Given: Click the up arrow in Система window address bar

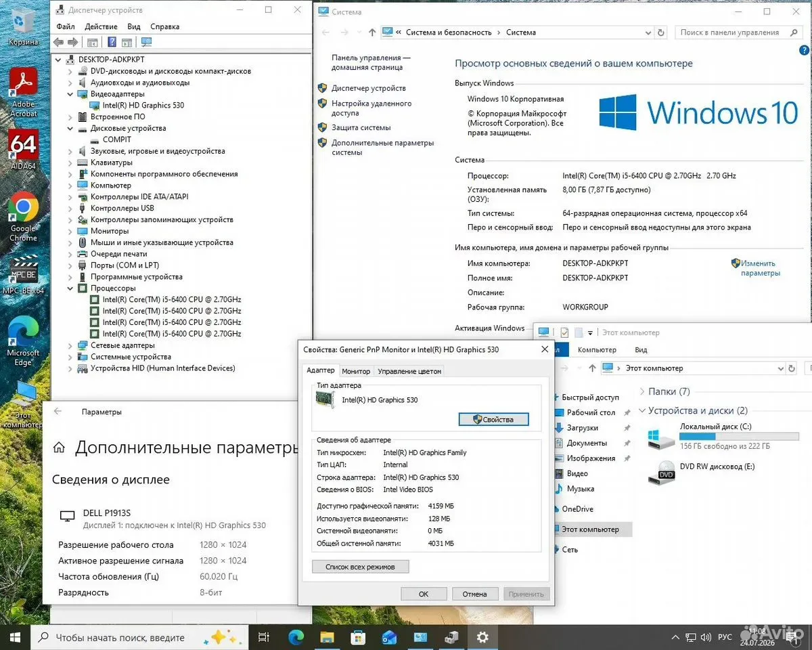Looking at the screenshot, I should coord(372,32).
